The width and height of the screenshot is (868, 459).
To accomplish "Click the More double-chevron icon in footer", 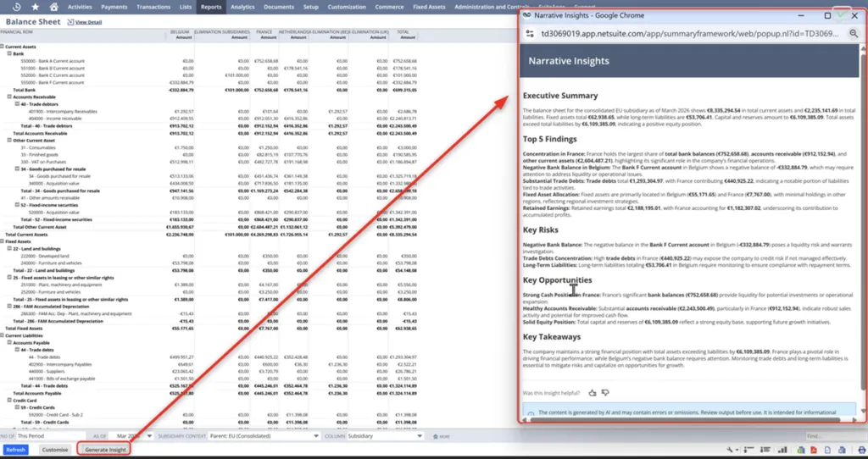I will (436, 436).
